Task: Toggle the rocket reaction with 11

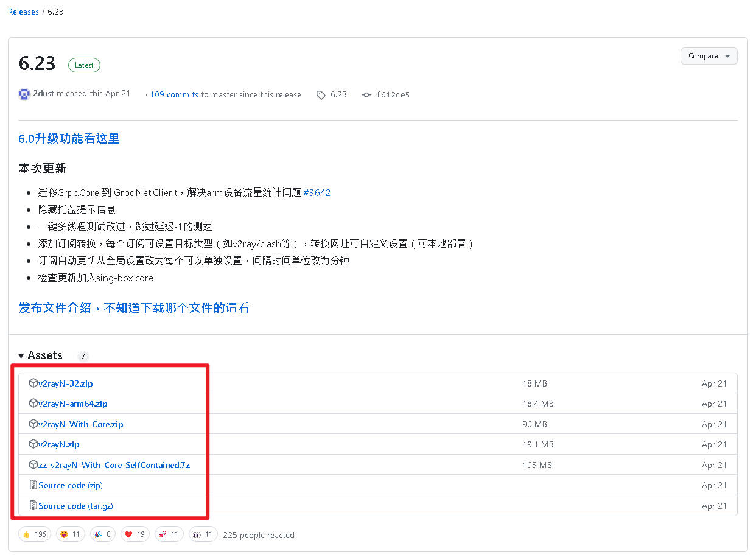Action: click(x=169, y=534)
